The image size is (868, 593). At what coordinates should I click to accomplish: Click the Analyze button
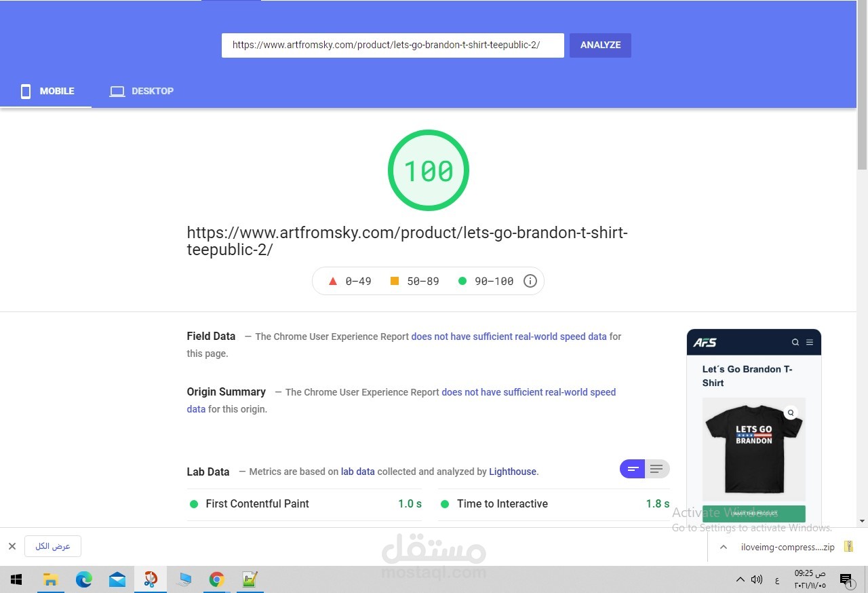(x=599, y=45)
